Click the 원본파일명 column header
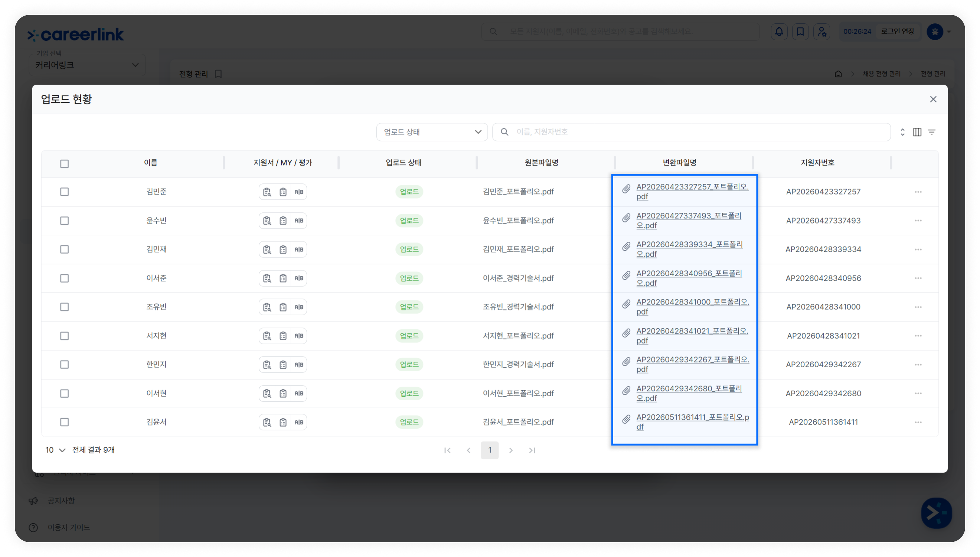980x557 pixels. coord(542,163)
